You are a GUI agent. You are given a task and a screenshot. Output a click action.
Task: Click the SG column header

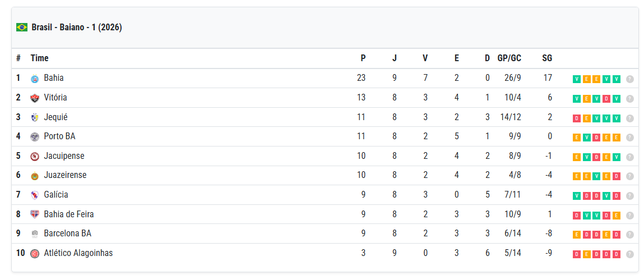547,58
